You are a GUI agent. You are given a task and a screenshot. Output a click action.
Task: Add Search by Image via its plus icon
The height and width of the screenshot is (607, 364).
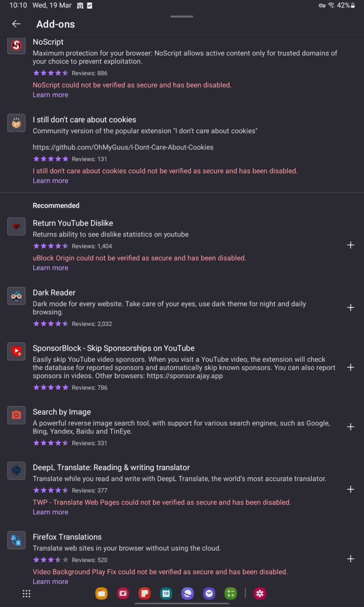(x=351, y=427)
